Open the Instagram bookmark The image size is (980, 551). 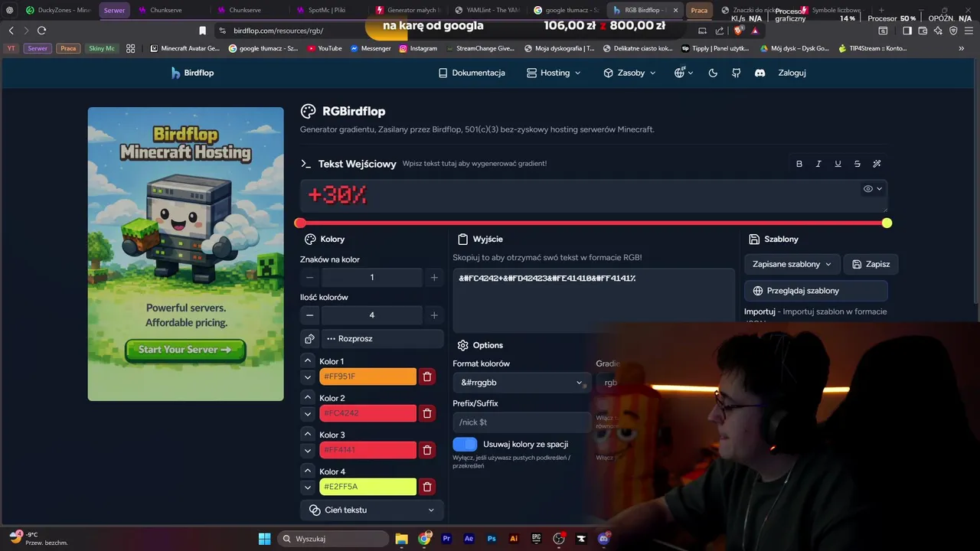[x=418, y=48]
